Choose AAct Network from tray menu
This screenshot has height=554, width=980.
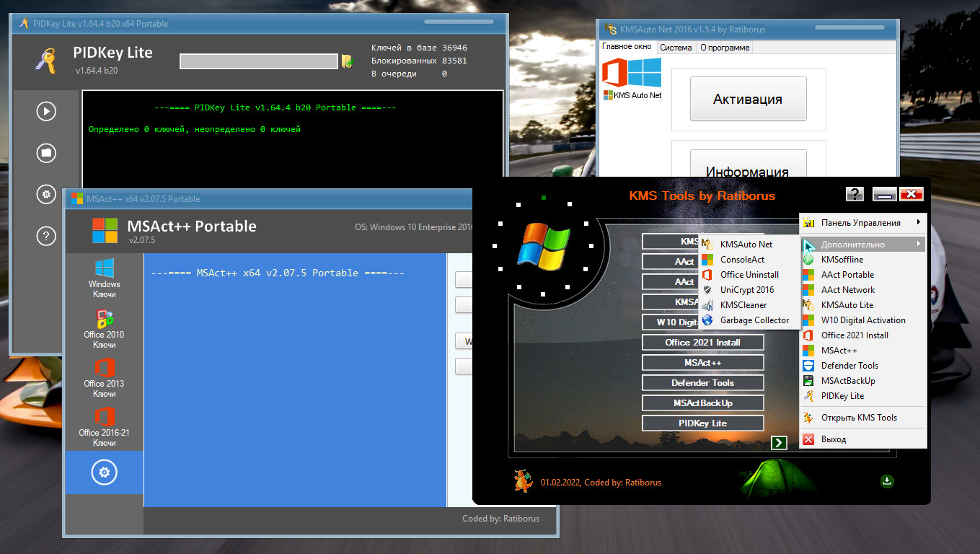coord(862,290)
